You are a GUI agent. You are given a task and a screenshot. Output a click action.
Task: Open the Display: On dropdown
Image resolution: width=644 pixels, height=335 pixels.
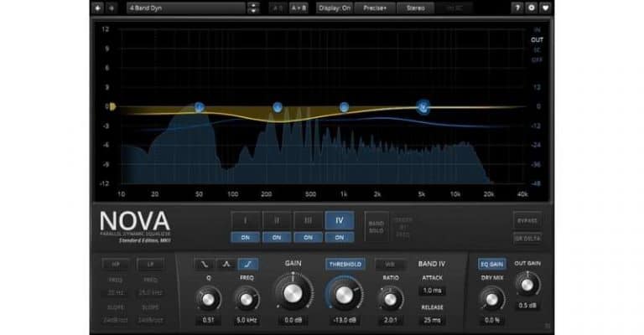coord(335,8)
